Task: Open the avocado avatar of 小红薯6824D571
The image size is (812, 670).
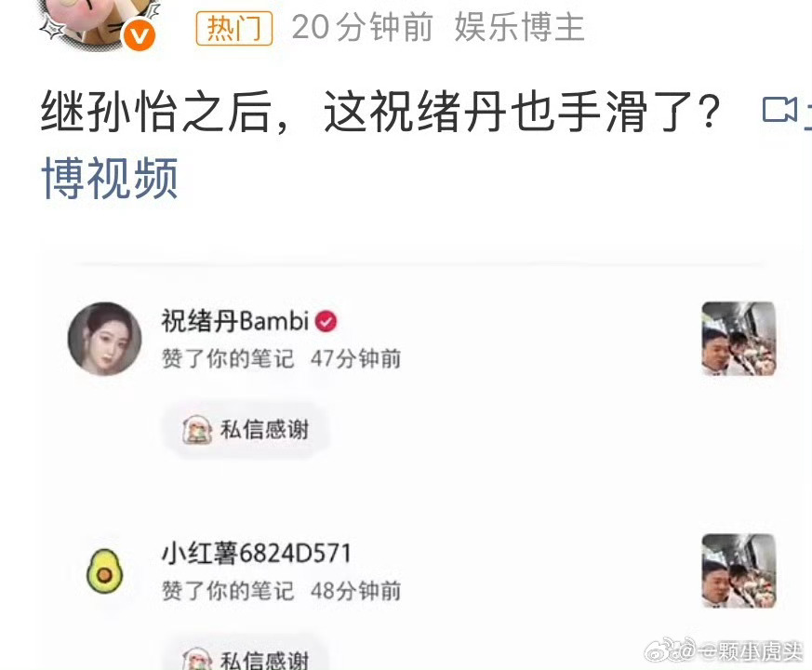Action: [104, 571]
